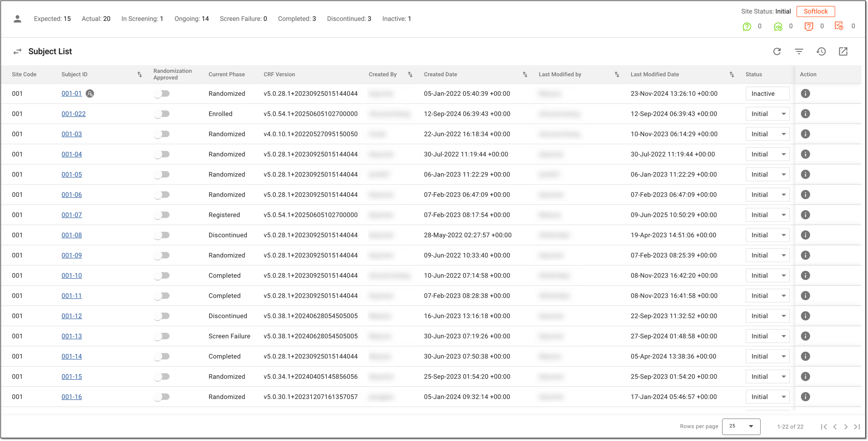
Task: Open the filter options icon
Action: pos(799,52)
